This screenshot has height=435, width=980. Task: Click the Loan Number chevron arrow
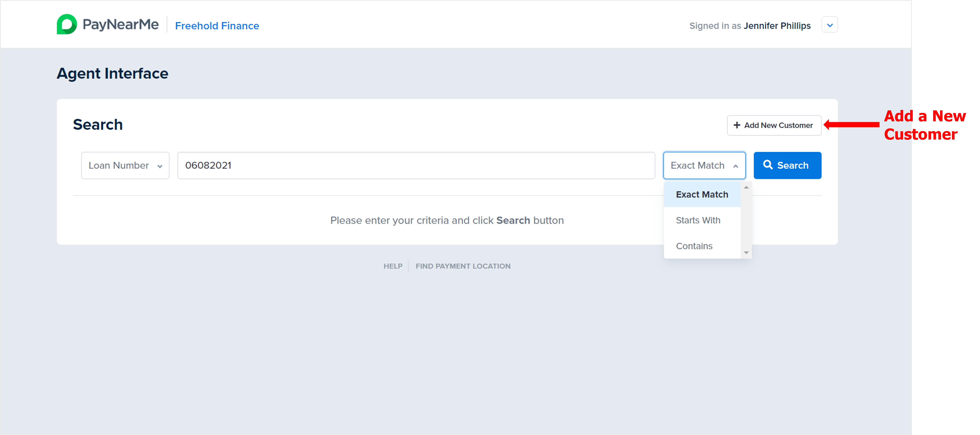[160, 166]
